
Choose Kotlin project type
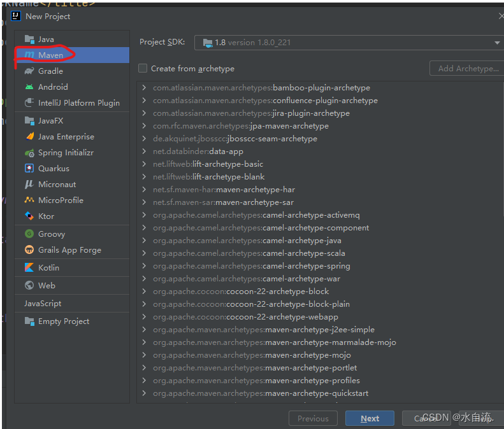(72, 267)
